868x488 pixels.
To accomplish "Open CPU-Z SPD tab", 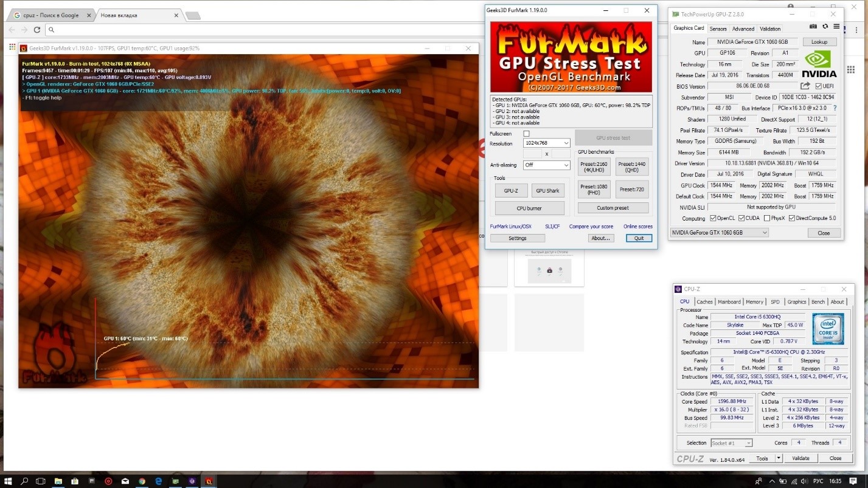I will pyautogui.click(x=775, y=302).
